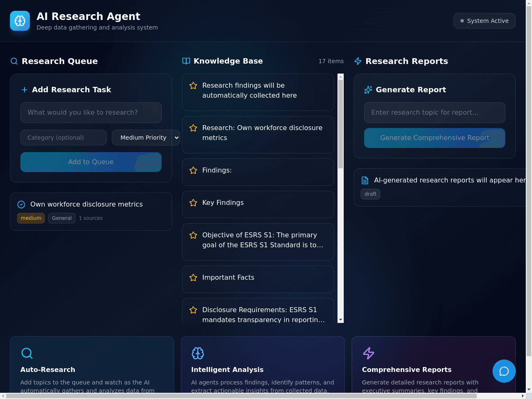The height and width of the screenshot is (399, 532).
Task: Click the '17 items' count label
Action: 331,61
